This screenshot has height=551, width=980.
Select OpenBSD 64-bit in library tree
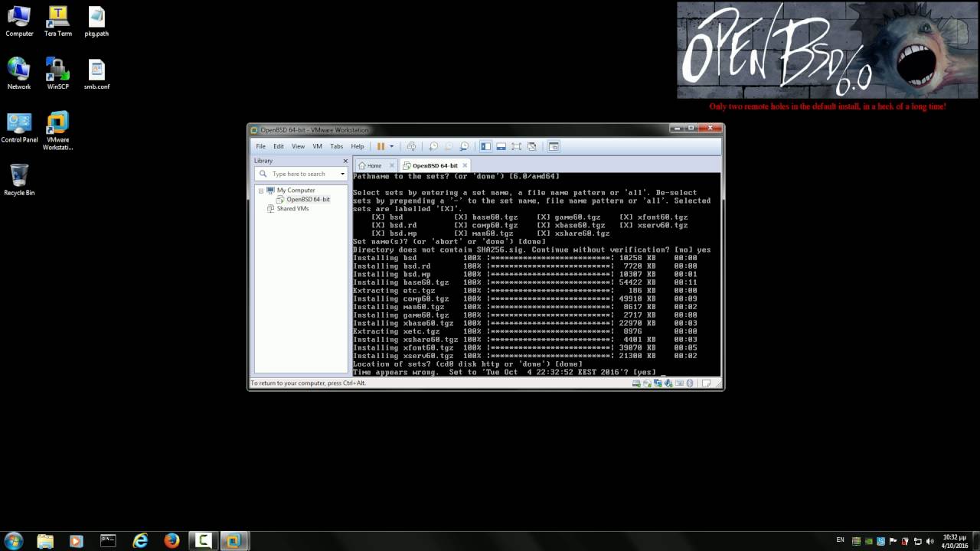308,199
